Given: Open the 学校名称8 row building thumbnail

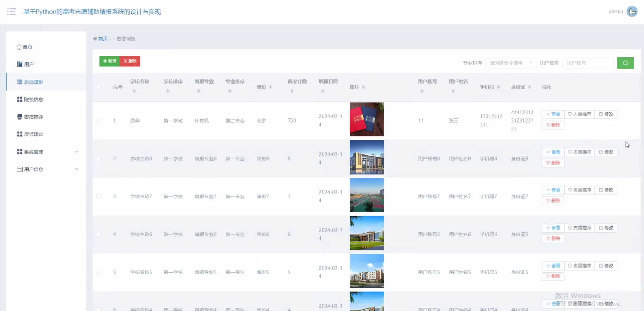Looking at the screenshot, I should pos(367,157).
